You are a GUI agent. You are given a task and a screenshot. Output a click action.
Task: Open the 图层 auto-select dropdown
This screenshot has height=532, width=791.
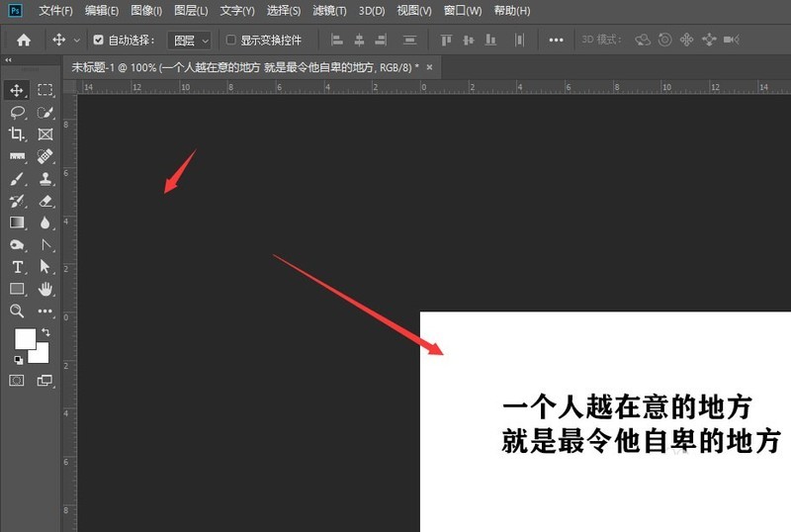pos(189,41)
